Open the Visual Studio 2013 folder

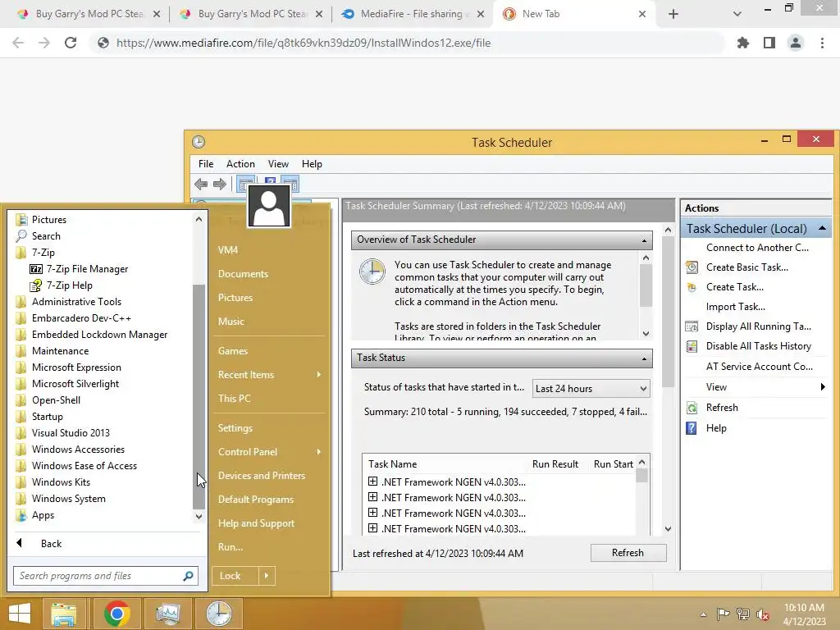tap(71, 433)
